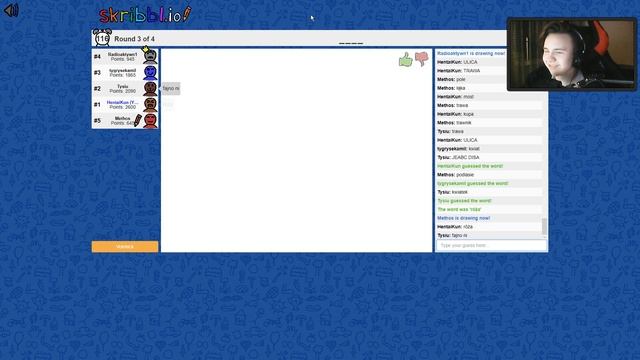Click the chat scrollbar handle
Image resolution: width=640 pixels, height=360 pixels.
pos(544,227)
